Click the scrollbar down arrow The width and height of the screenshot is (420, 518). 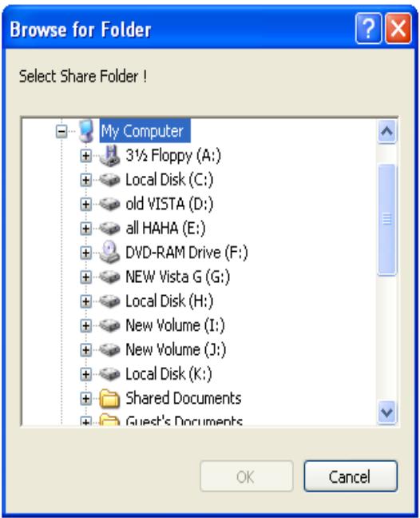tap(386, 412)
